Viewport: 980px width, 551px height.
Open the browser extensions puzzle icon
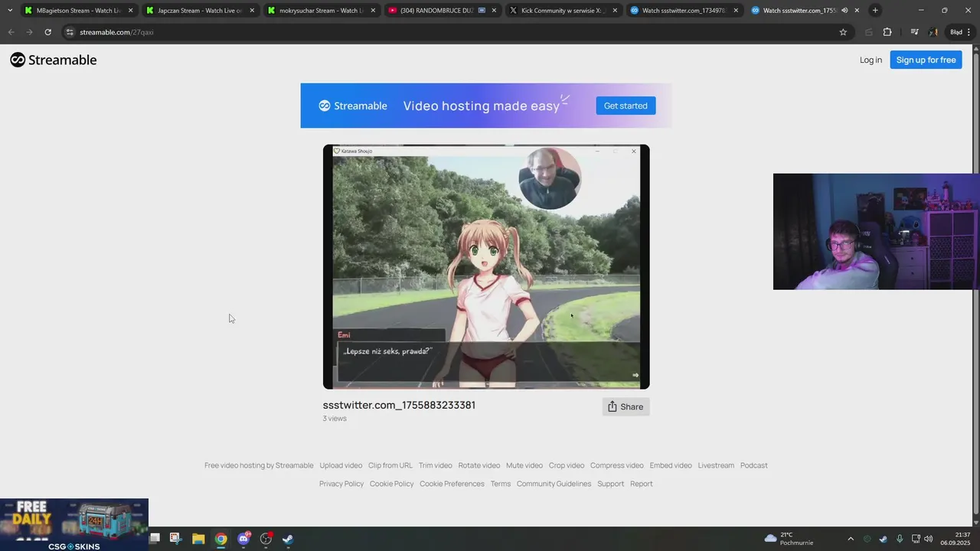(887, 32)
